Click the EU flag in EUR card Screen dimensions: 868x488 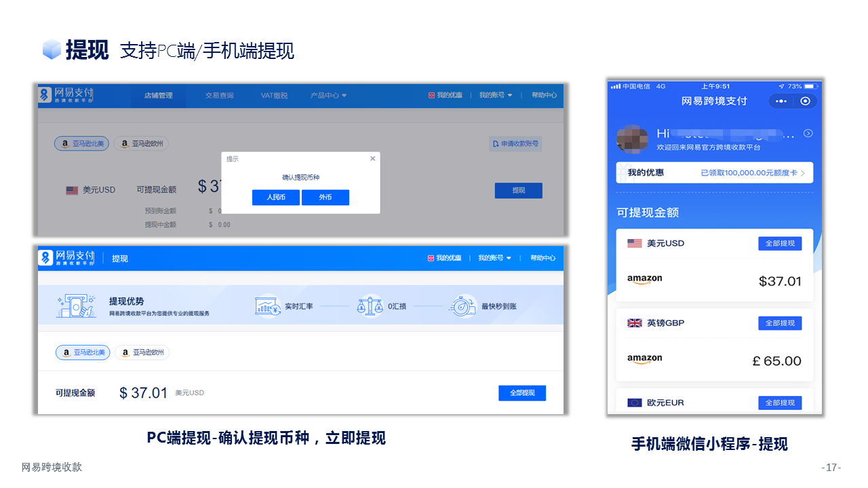pyautogui.click(x=635, y=403)
